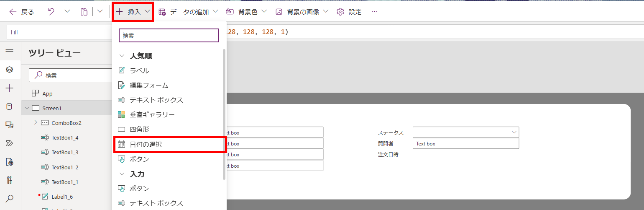Image resolution: width=644 pixels, height=210 pixels.
Task: Select TextBox1_1 in the tree
Action: click(65, 182)
